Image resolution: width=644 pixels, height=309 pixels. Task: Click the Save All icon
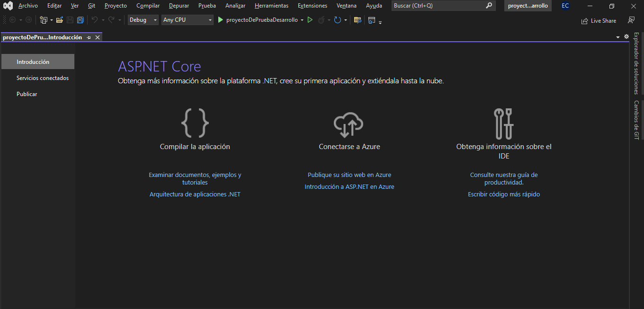pos(80,20)
